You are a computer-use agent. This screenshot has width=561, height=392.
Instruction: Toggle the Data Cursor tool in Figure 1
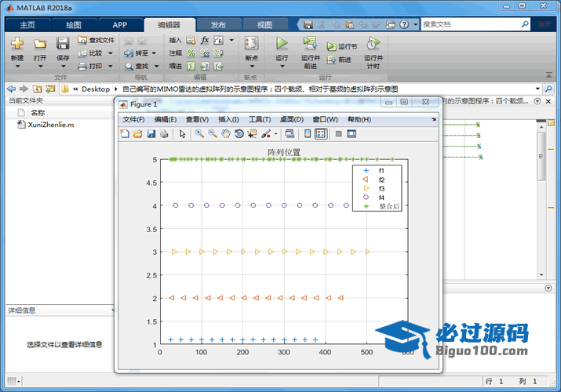pos(252,134)
